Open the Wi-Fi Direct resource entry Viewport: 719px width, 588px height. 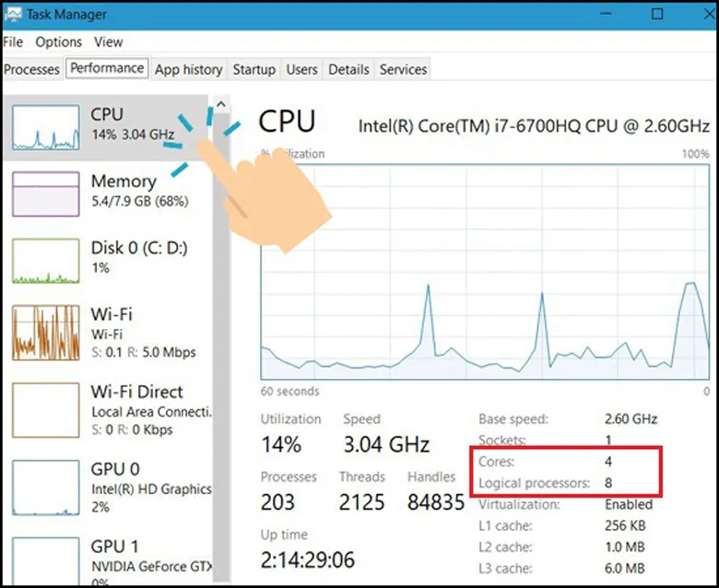(108, 410)
